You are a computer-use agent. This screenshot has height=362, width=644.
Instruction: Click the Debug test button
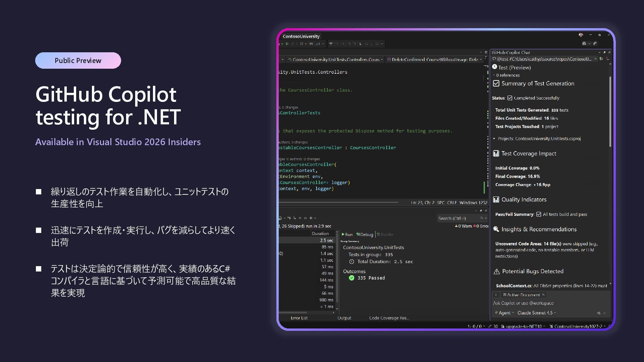365,235
